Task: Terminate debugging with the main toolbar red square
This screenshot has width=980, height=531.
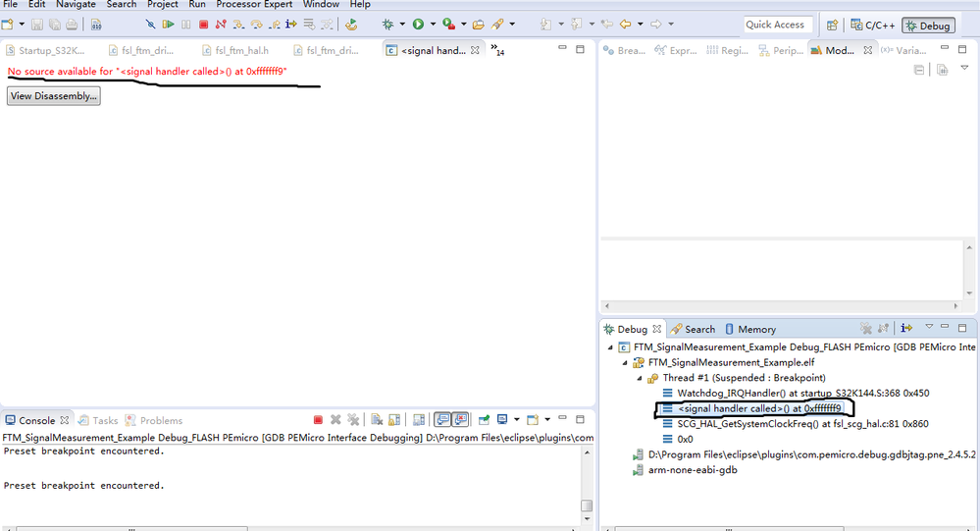Action: point(203,25)
